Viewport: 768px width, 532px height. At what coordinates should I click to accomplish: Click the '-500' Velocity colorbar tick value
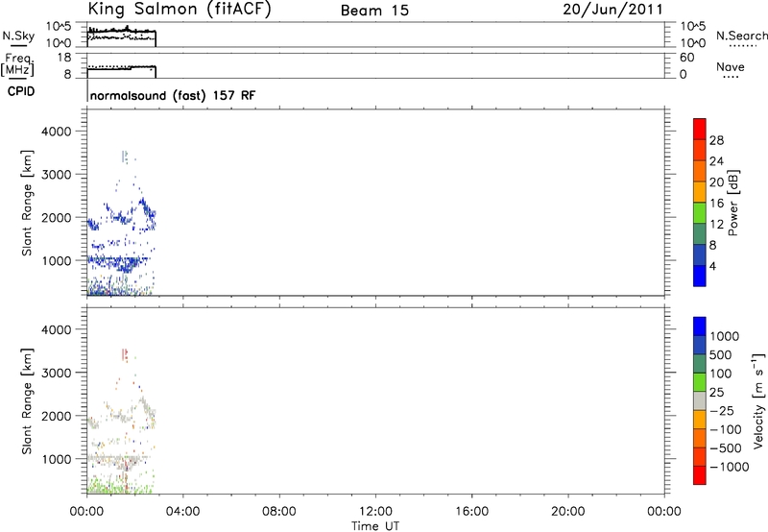[726, 447]
